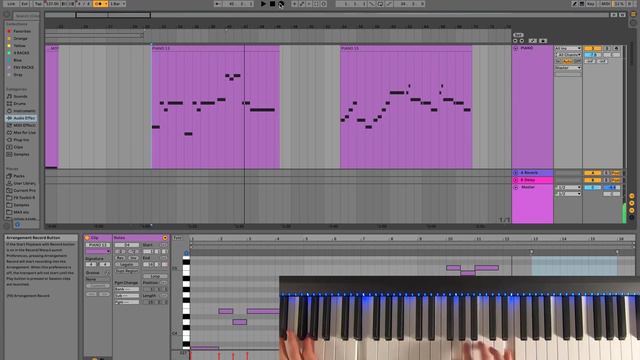The image size is (640, 360).
Task: Arm the PIANO track for recording
Action: pyautogui.click(x=616, y=48)
